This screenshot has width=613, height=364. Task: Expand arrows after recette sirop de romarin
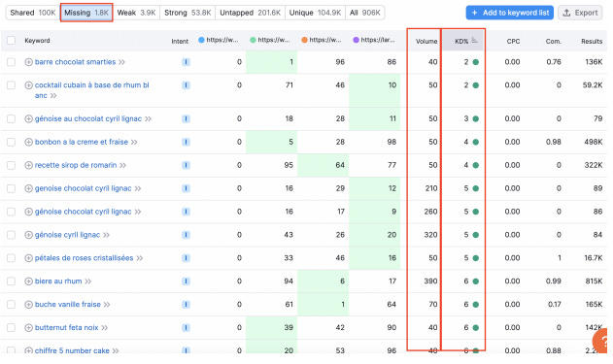coord(122,165)
